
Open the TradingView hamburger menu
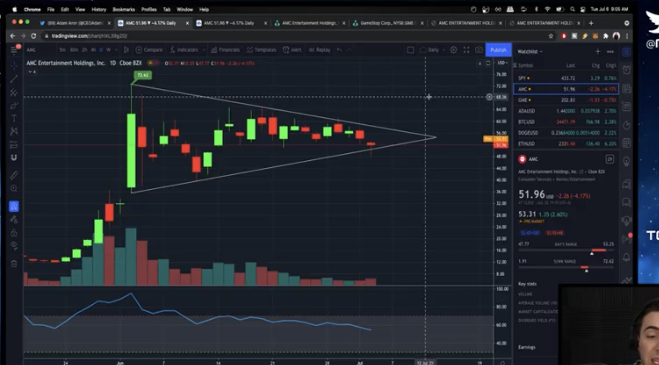14,50
